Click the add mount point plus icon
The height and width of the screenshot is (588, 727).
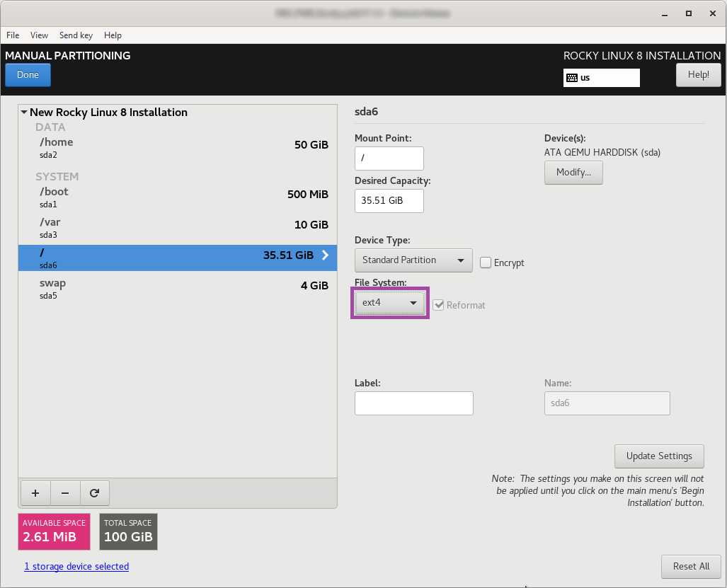pyautogui.click(x=35, y=493)
